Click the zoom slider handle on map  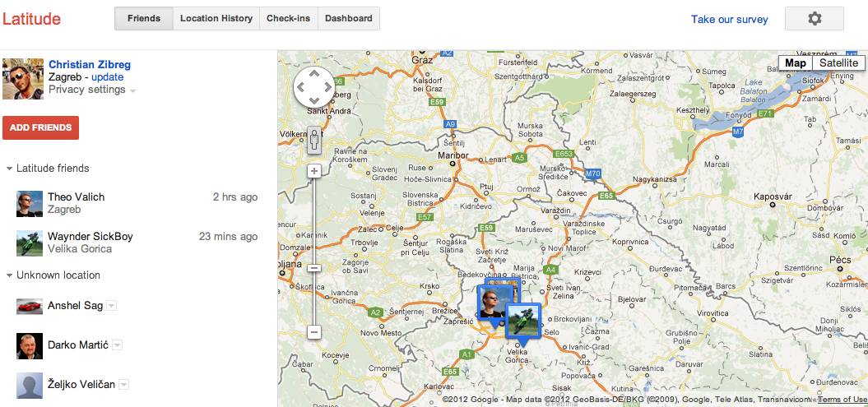pos(313,267)
